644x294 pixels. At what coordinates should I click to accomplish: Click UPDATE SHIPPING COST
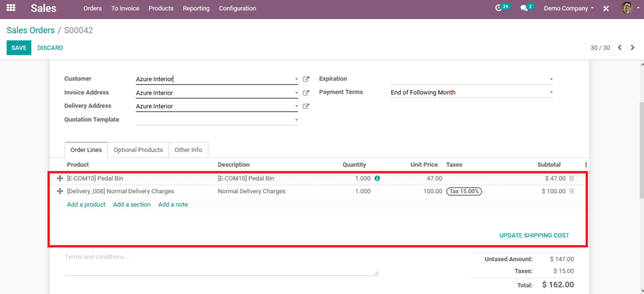[534, 235]
